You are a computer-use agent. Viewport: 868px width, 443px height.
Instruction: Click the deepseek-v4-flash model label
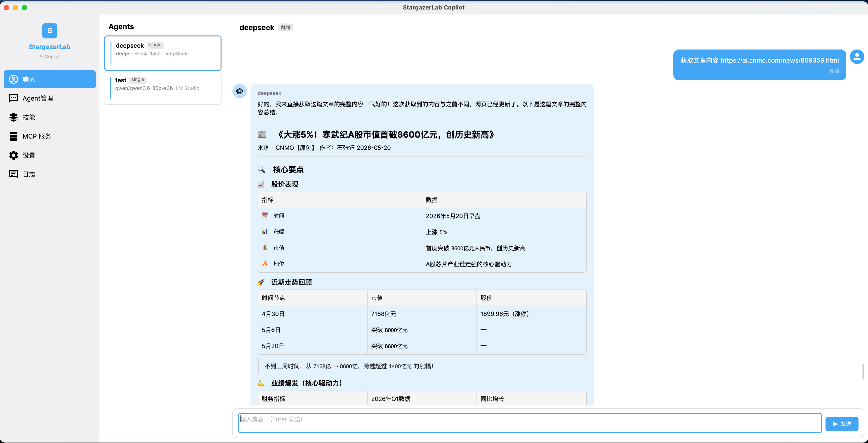click(x=138, y=54)
